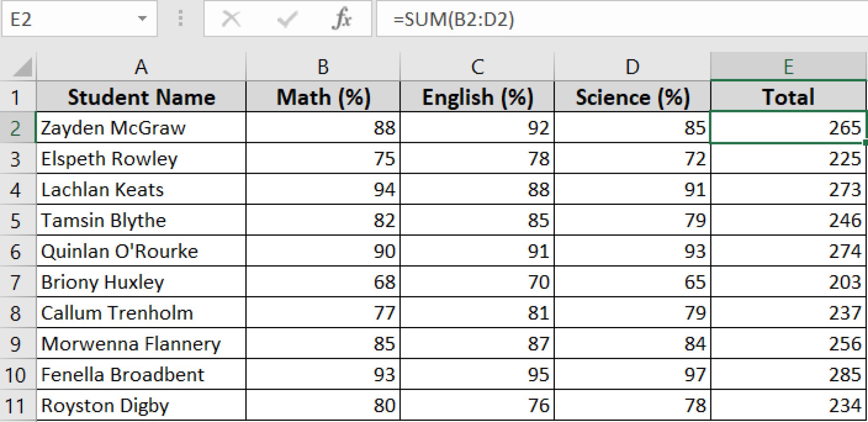Click the Cancel (X) icon beside formula bar
This screenshot has width=868, height=422.
pyautogui.click(x=231, y=19)
